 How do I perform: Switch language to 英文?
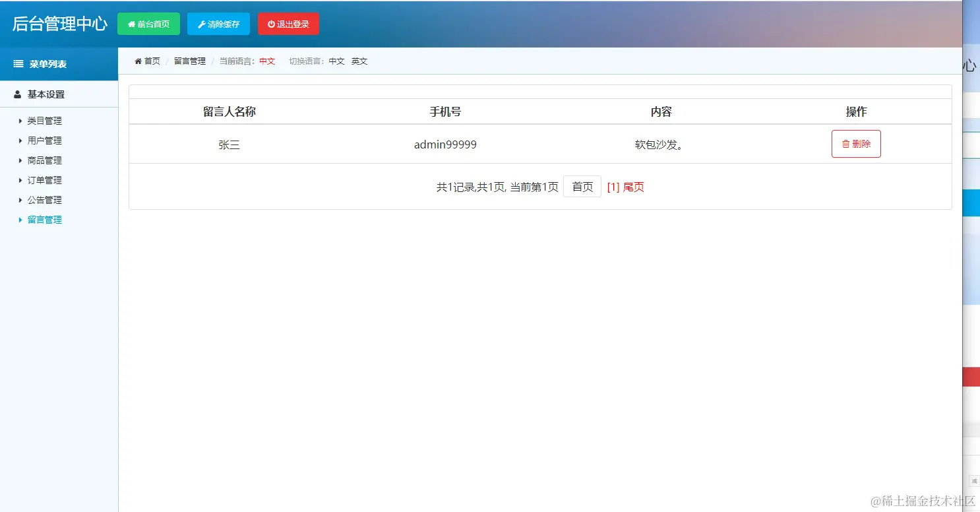pos(359,61)
